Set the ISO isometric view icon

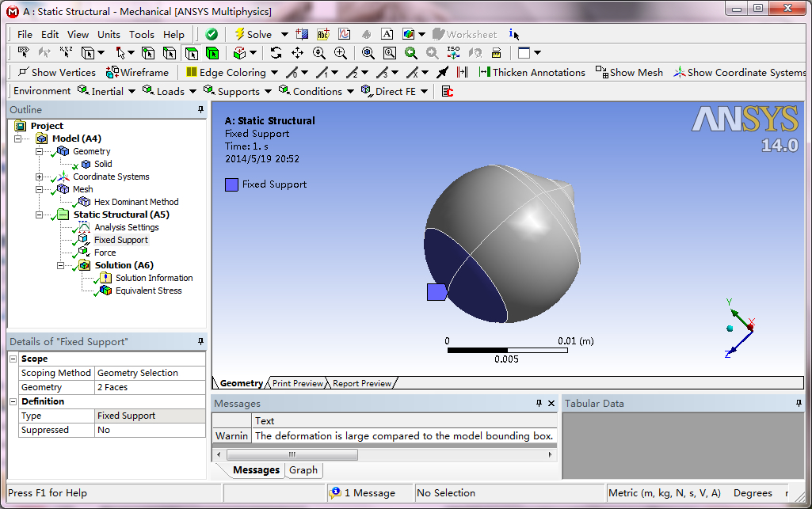pos(454,53)
